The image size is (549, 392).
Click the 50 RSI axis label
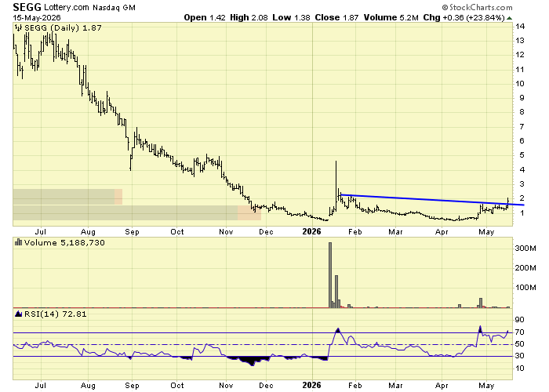519,344
